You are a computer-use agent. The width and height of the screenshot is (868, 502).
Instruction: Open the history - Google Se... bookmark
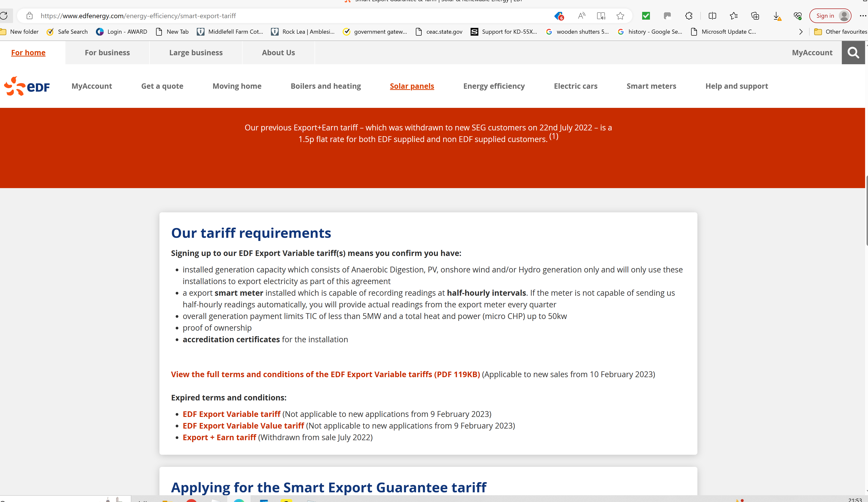point(650,32)
